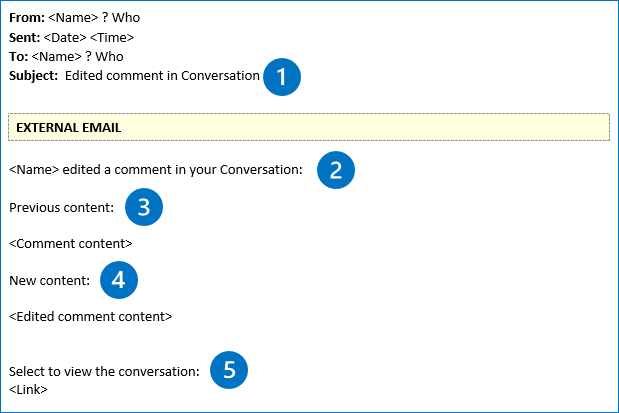The image size is (619, 413).
Task: Click the blue number 1 callout badge
Action: coord(282,76)
